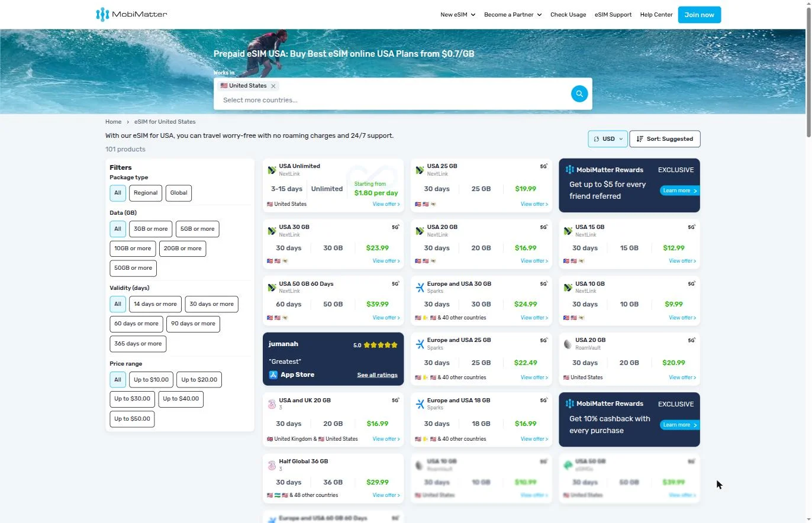Open the USD currency dropdown
This screenshot has height=523, width=812.
[608, 139]
